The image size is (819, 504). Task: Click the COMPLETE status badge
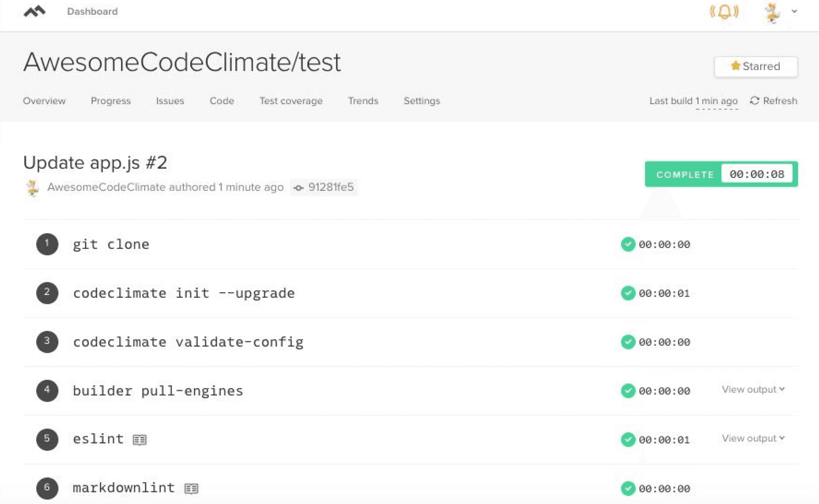(684, 174)
